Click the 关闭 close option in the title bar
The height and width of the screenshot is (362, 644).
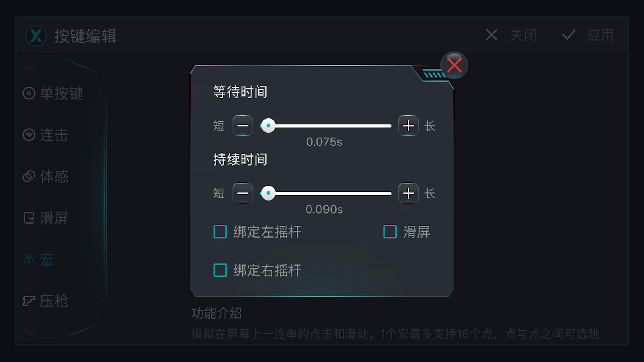tap(523, 35)
